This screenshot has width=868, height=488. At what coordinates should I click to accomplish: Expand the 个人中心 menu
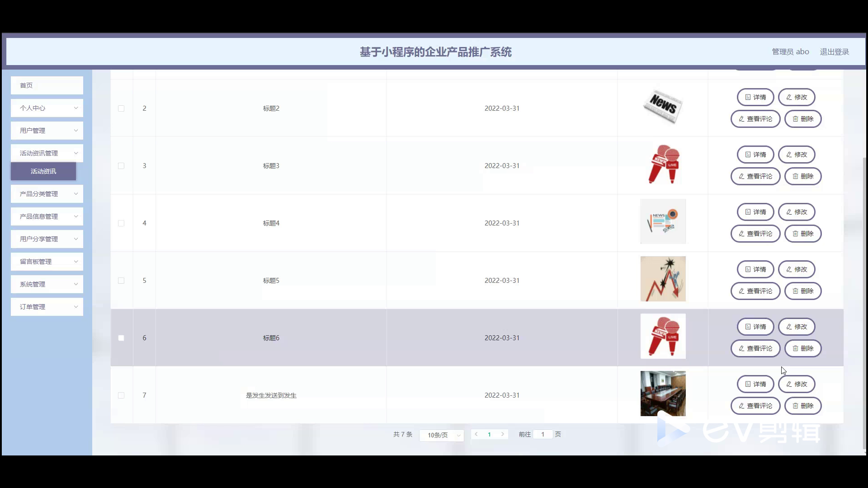pos(47,108)
